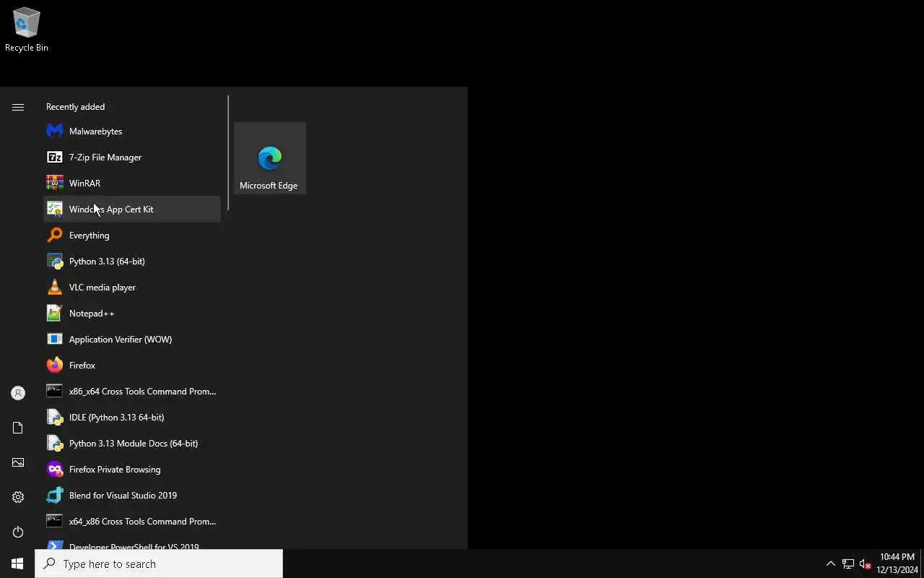Open Application Verifier (WOW)
This screenshot has width=924, height=578.
132,340
